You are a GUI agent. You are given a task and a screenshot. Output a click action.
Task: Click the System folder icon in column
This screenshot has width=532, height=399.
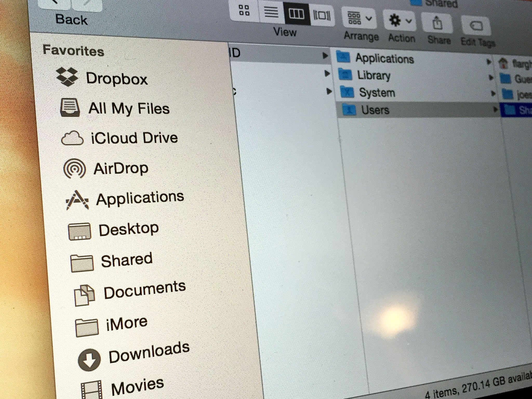347,92
